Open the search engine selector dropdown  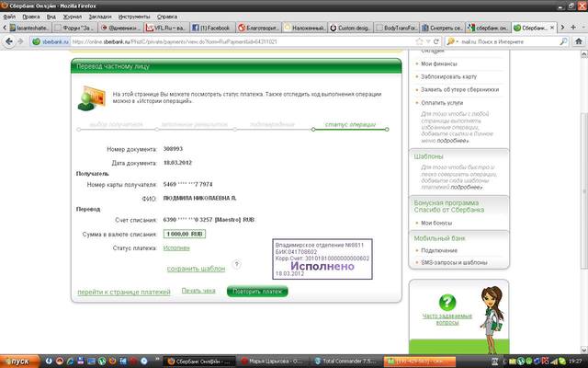[x=452, y=41]
